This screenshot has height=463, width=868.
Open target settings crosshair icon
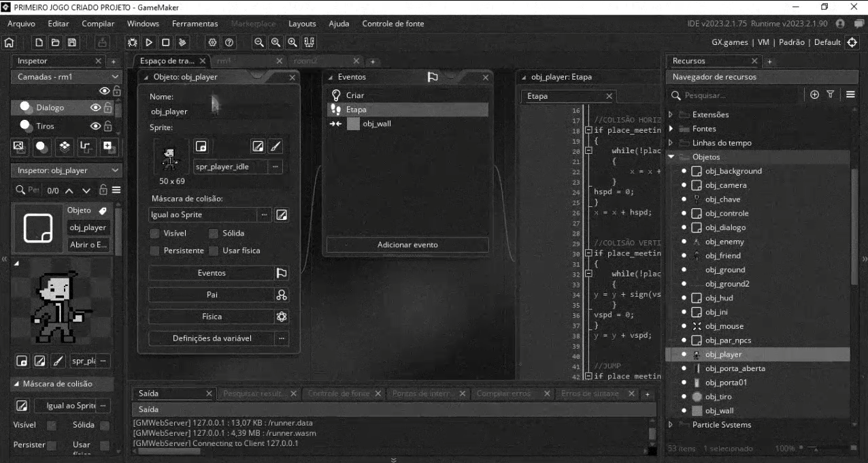tap(853, 42)
